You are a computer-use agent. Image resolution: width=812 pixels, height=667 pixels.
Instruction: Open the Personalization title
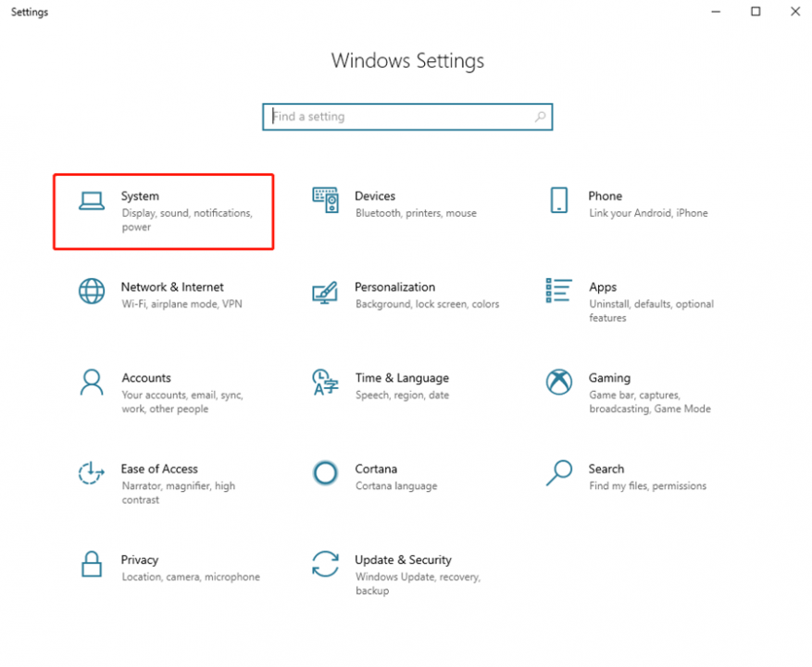click(394, 287)
